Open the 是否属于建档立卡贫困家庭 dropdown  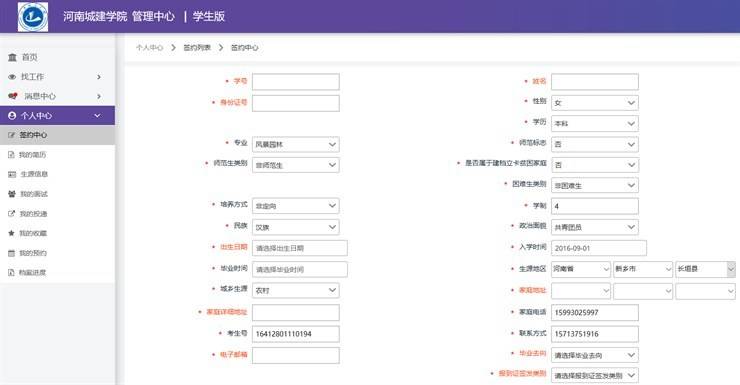click(x=595, y=165)
